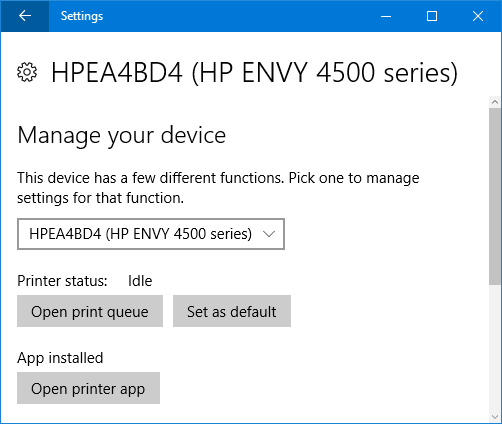The height and width of the screenshot is (424, 502).
Task: Click the vertical scrollbar thumb
Action: (x=495, y=196)
